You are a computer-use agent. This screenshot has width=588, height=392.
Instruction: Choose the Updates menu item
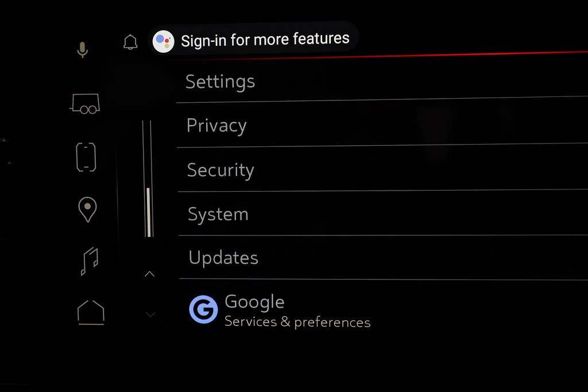pos(384,258)
